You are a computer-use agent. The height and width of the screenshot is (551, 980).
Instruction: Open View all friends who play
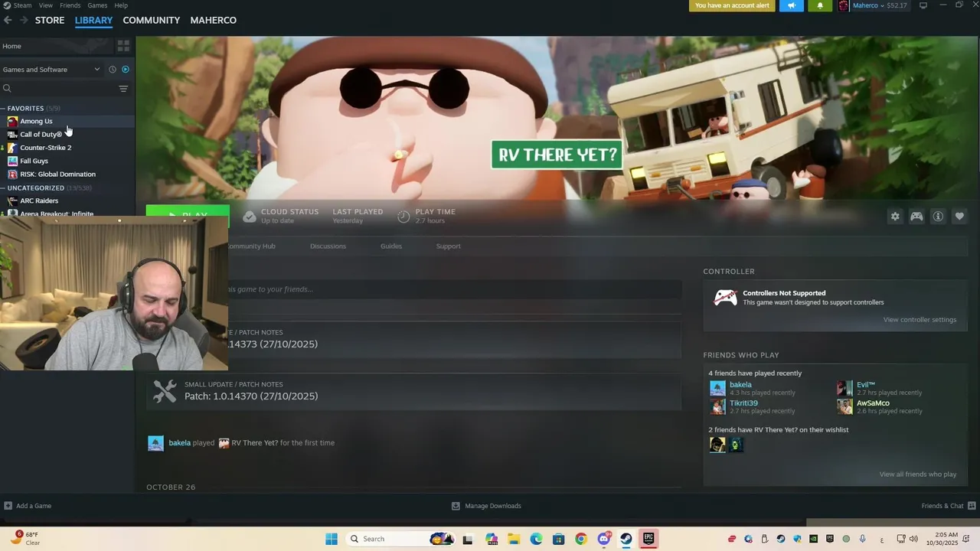point(917,474)
